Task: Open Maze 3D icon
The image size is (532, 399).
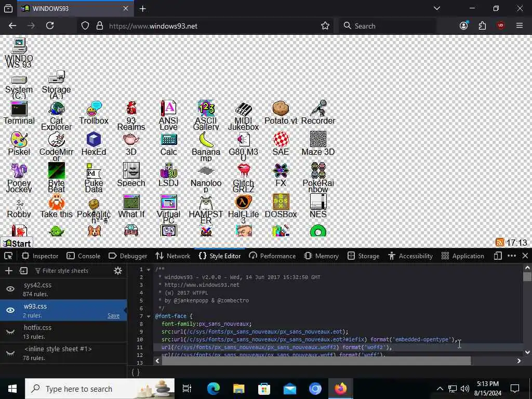Action: point(318,144)
